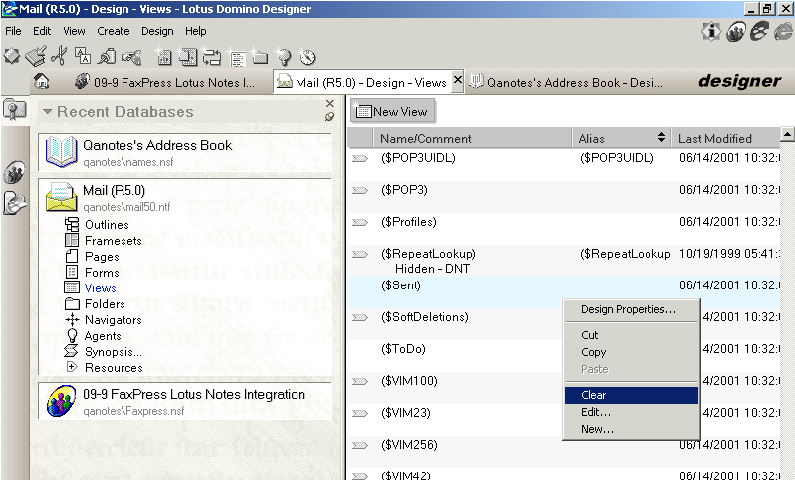Click the scissors Cut icon in the toolbar
The height and width of the screenshot is (481, 795).
(x=60, y=56)
